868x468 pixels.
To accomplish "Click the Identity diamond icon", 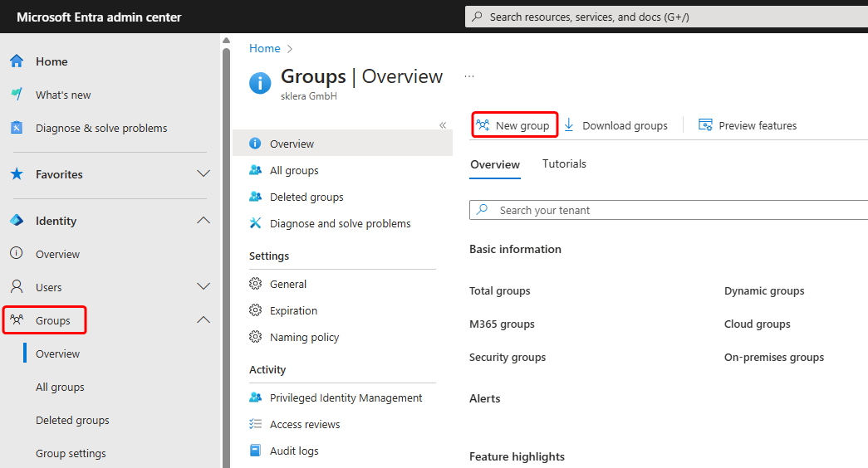I will pyautogui.click(x=17, y=220).
